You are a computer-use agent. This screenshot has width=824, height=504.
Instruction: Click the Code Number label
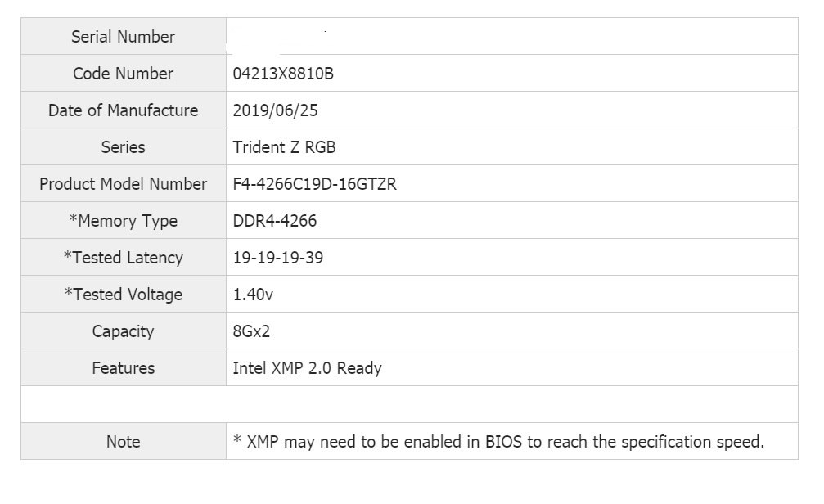123,74
